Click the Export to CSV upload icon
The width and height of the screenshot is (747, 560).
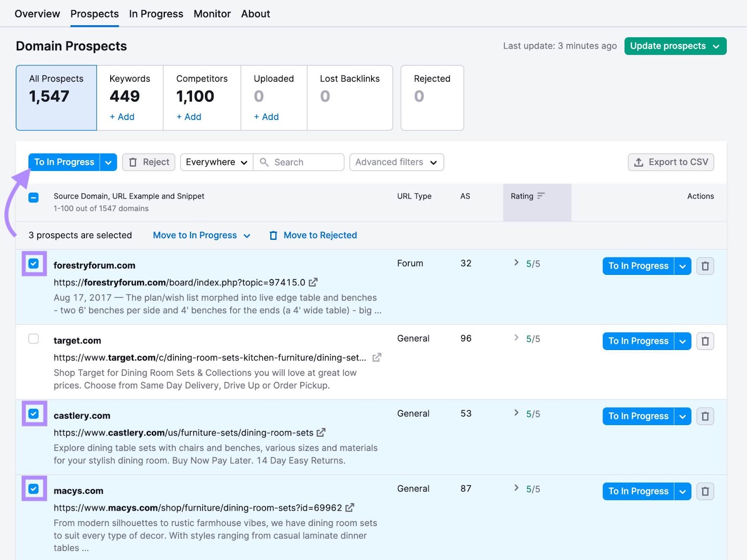coord(638,162)
